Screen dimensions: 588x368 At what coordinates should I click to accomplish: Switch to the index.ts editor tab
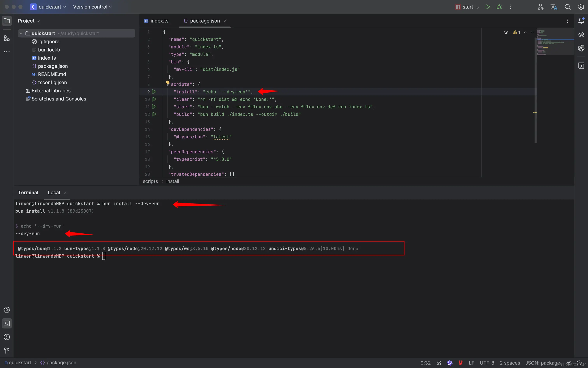156,21
